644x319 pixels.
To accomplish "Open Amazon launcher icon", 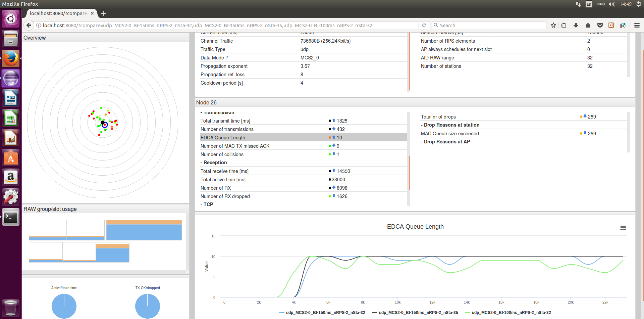I will [11, 178].
